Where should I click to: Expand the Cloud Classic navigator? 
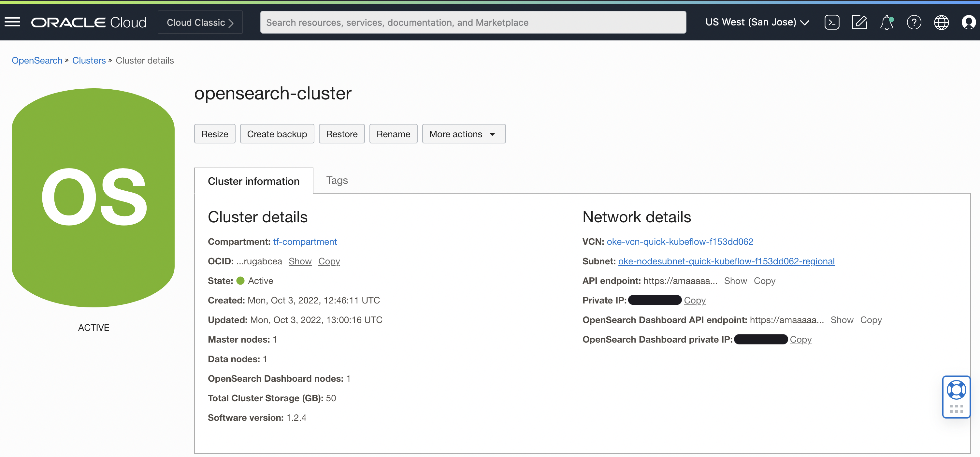tap(200, 22)
